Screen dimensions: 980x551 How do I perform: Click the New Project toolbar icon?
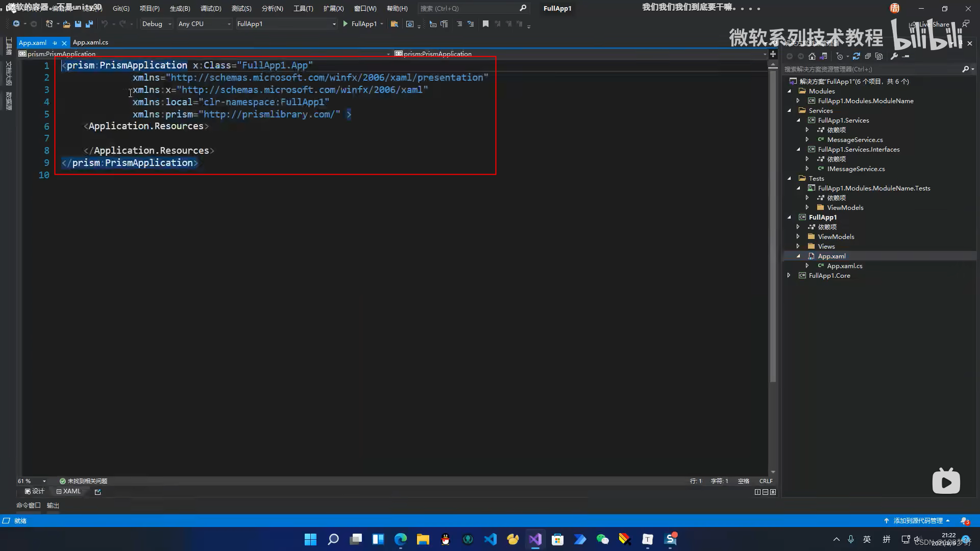[x=49, y=24]
